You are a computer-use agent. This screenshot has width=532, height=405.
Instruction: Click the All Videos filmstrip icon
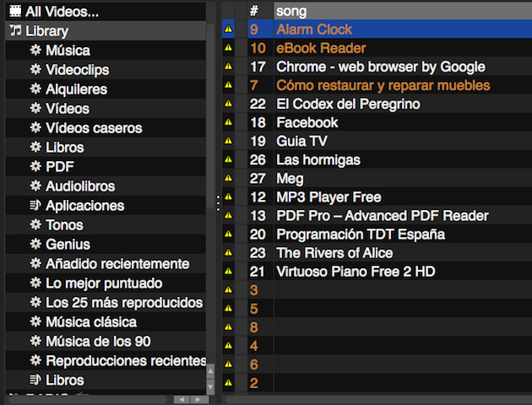15,11
